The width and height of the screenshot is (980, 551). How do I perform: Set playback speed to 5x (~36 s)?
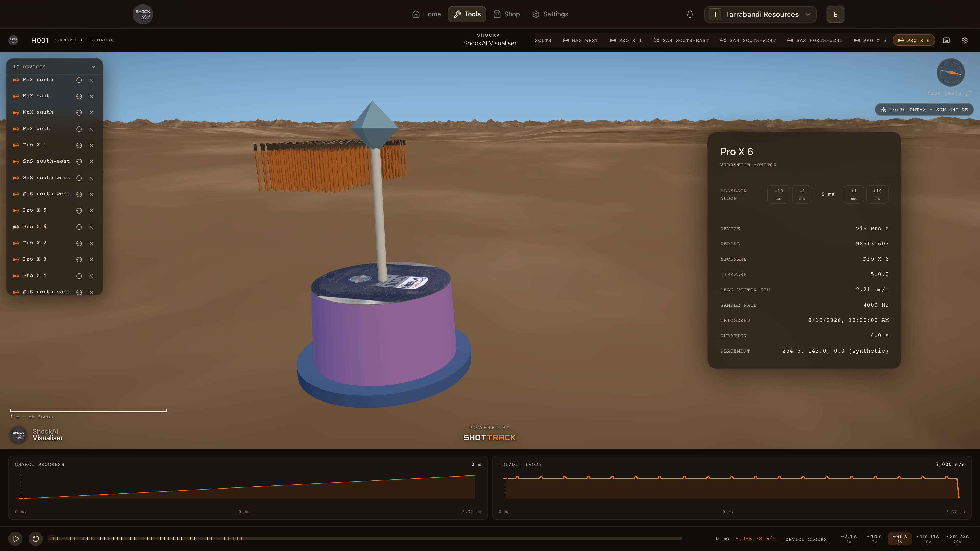900,539
